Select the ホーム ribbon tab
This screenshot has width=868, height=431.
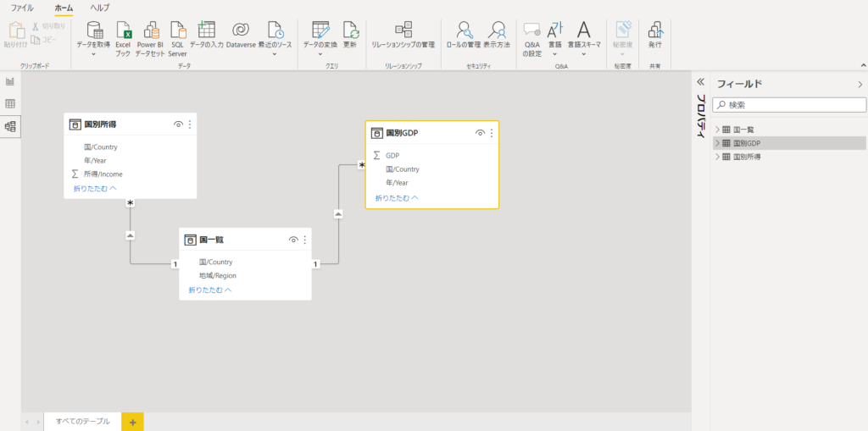point(64,8)
